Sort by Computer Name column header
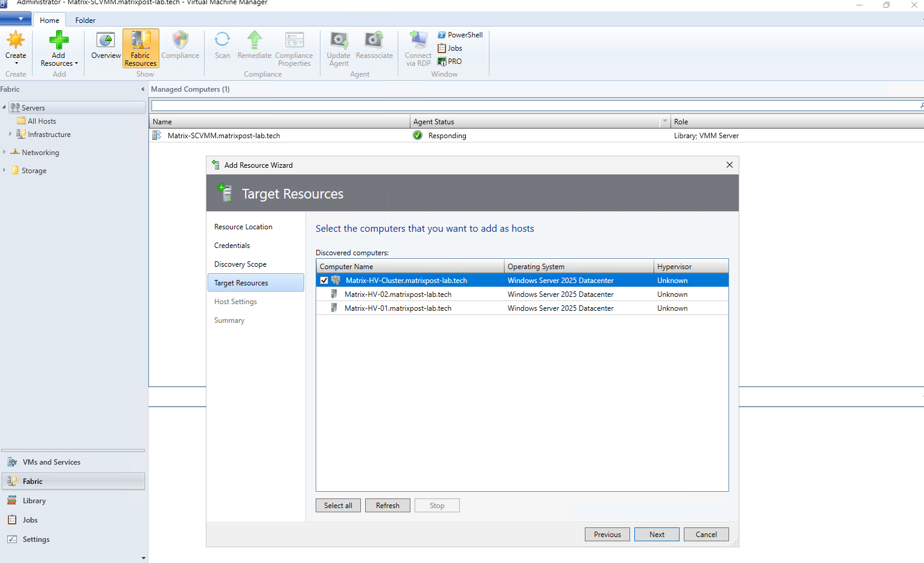Viewport: 924px width, 563px height. click(x=410, y=266)
